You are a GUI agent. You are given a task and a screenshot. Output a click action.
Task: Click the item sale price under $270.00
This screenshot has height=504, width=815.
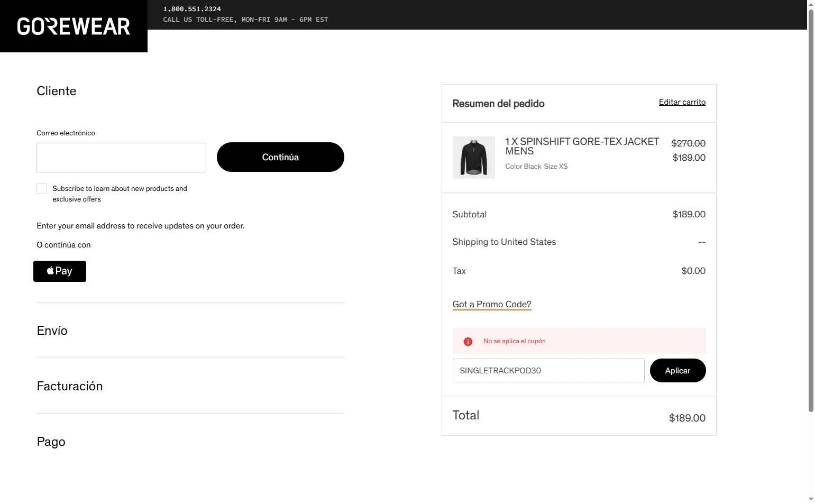coord(689,158)
